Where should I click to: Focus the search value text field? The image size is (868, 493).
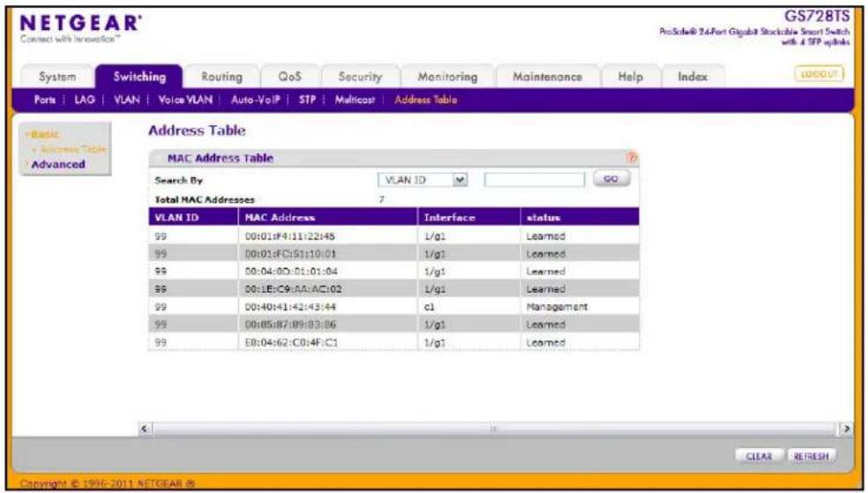[x=535, y=180]
